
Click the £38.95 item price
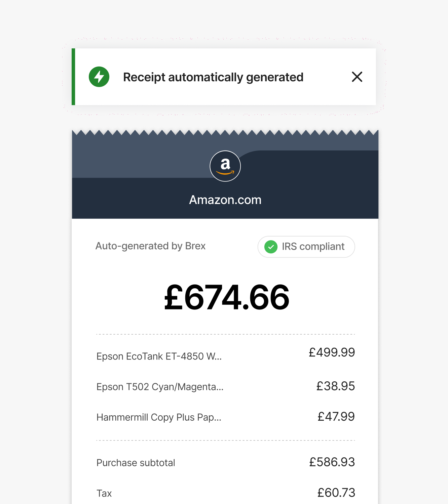coord(335,386)
